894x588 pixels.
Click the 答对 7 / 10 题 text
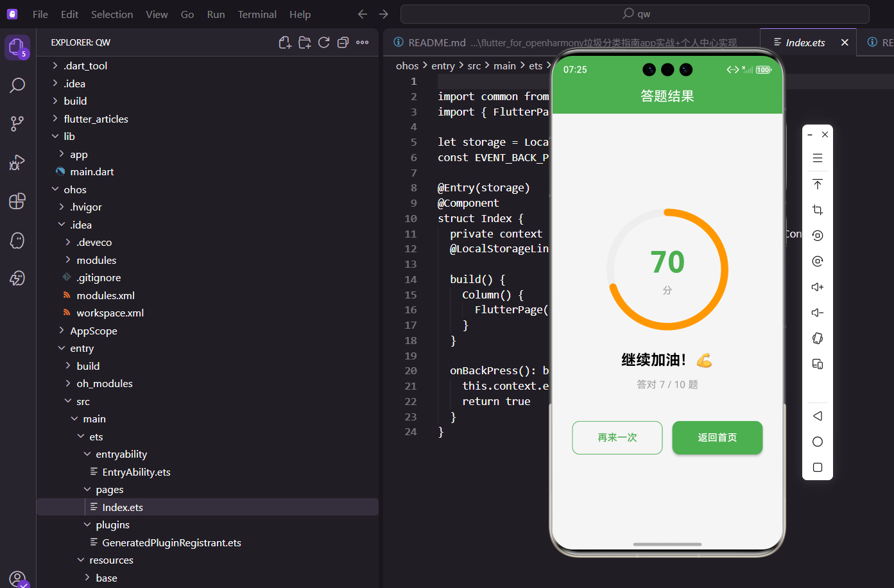click(x=667, y=385)
